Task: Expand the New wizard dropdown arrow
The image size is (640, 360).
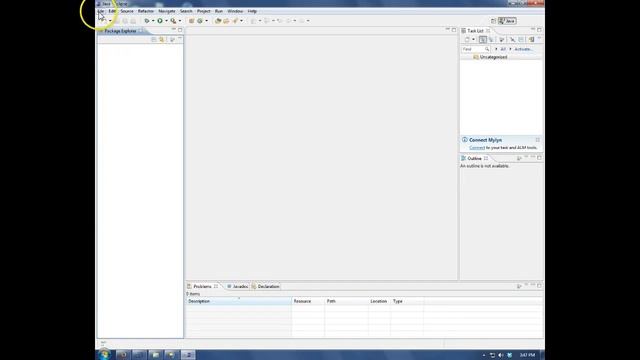Action: pos(110,21)
